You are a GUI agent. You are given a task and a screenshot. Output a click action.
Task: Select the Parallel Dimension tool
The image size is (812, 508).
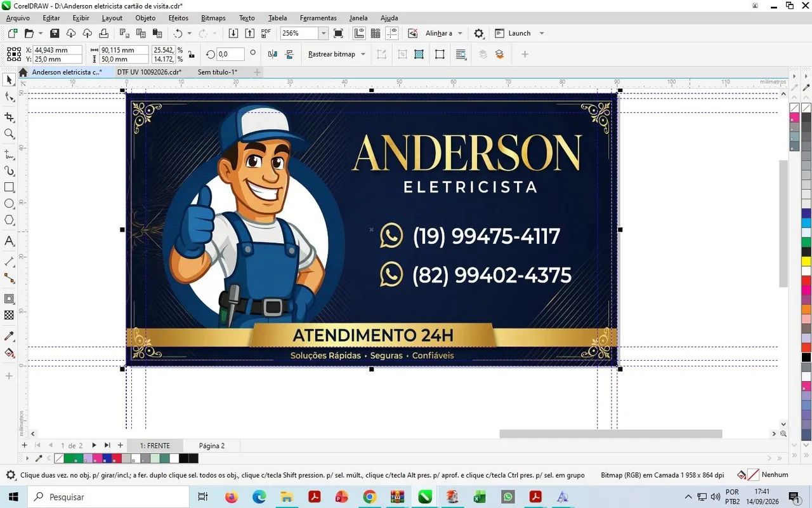9,262
